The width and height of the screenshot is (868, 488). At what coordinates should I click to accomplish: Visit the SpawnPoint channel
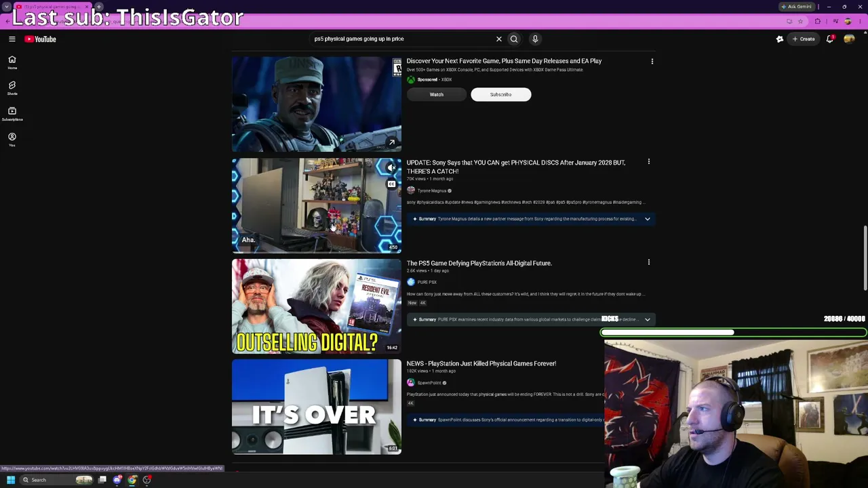(429, 383)
